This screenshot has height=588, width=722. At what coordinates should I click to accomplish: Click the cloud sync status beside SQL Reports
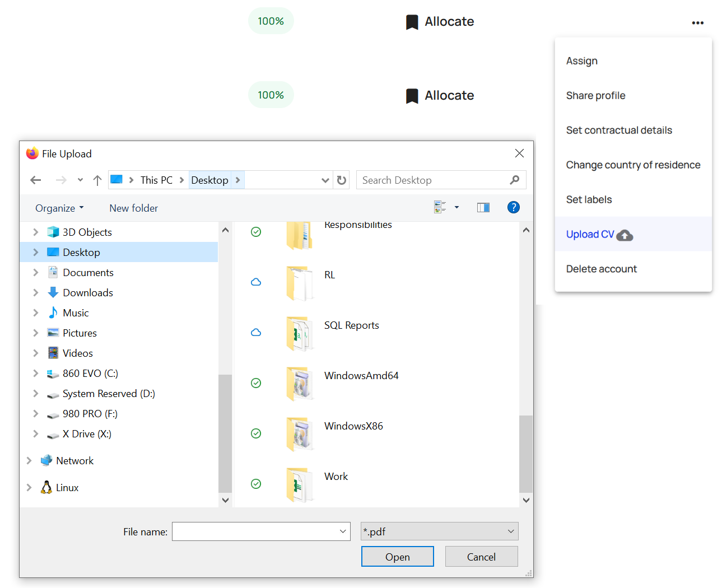[256, 333]
